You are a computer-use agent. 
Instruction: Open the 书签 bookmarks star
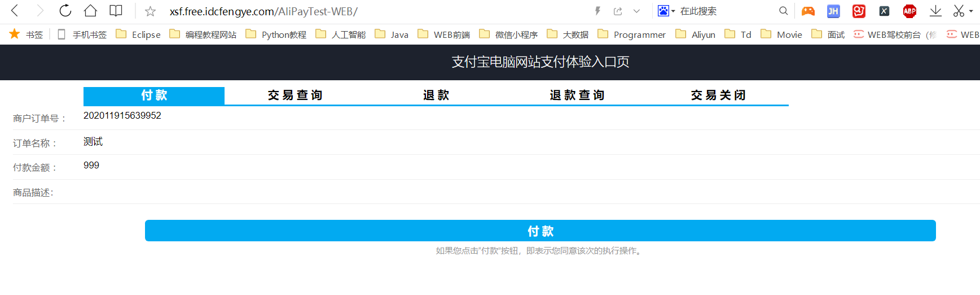(x=26, y=34)
